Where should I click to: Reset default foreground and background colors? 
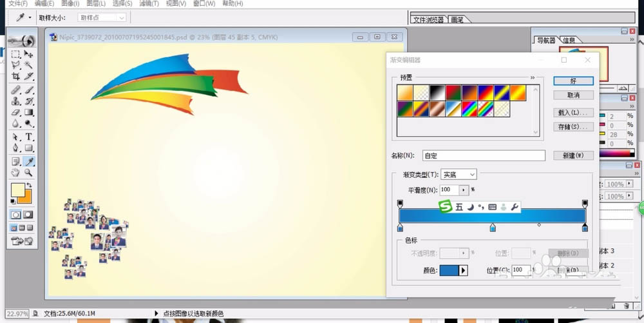tap(13, 201)
